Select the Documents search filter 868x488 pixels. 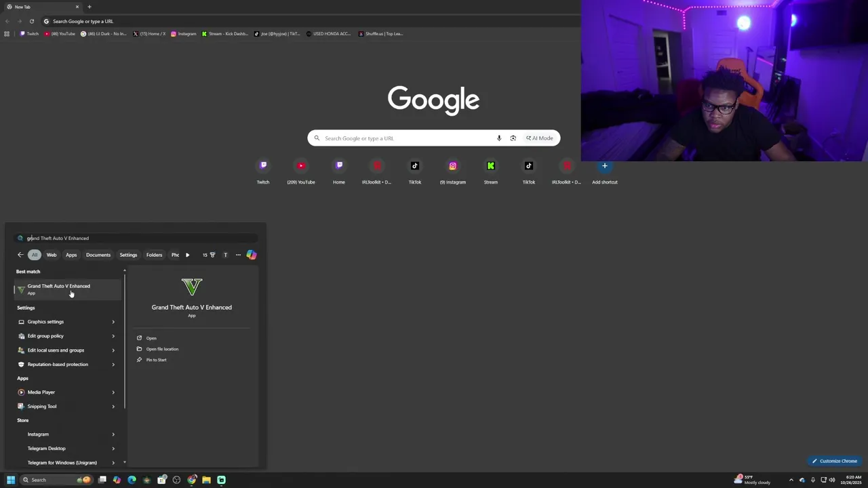tap(98, 255)
